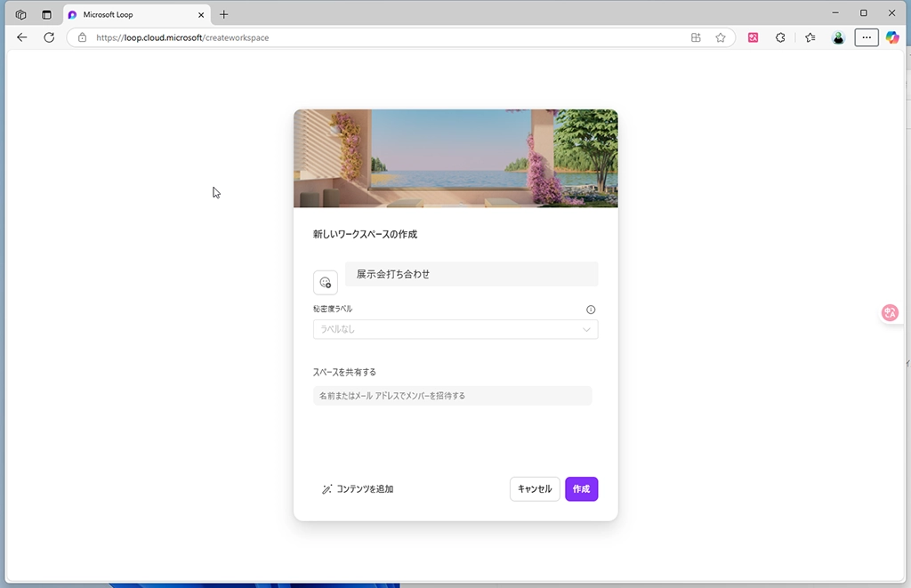Select the Microsoft Loop tab
The height and width of the screenshot is (588, 911).
(136, 14)
